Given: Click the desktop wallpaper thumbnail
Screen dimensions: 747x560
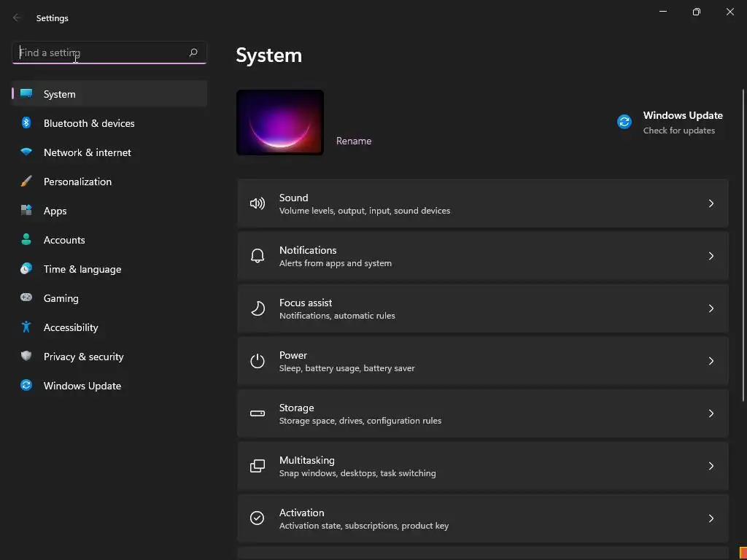Looking at the screenshot, I should 280,122.
